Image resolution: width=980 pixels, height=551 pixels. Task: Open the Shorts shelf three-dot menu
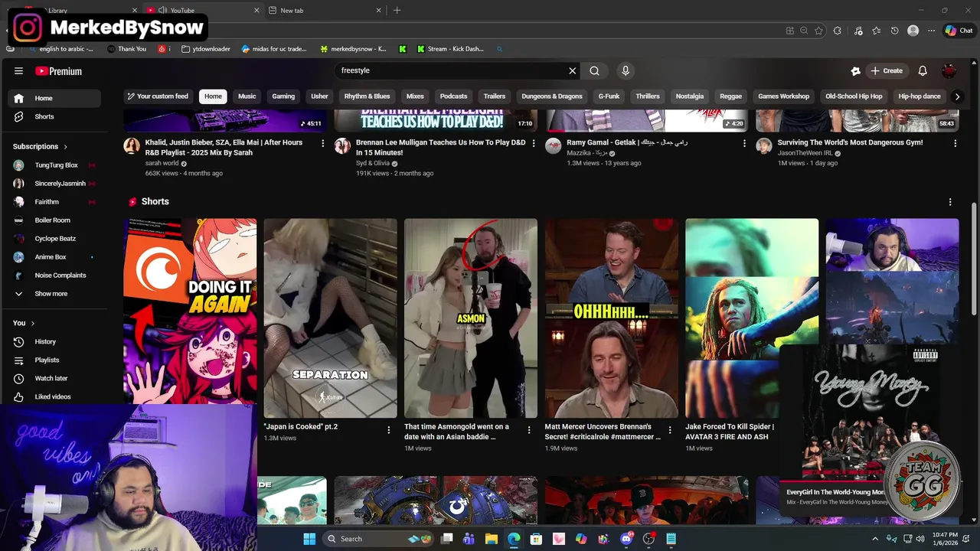(950, 202)
